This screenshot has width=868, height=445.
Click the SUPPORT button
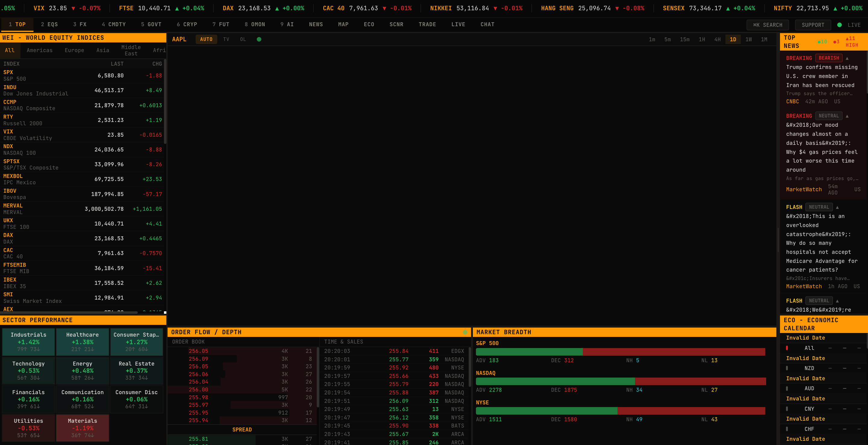click(813, 25)
